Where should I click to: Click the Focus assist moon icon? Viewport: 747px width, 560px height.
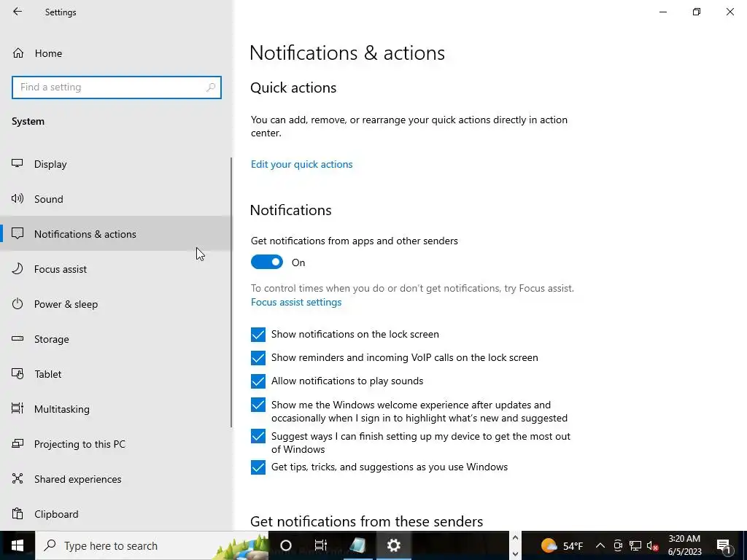(18, 268)
